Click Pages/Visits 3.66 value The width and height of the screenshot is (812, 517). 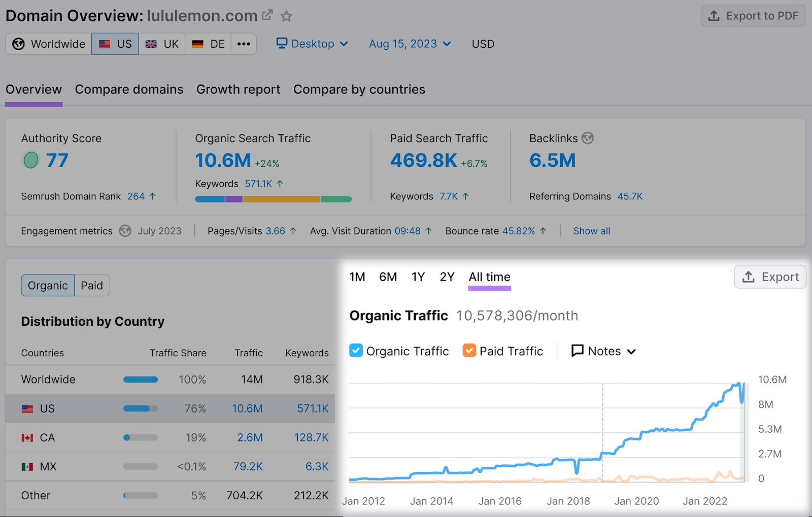(276, 231)
